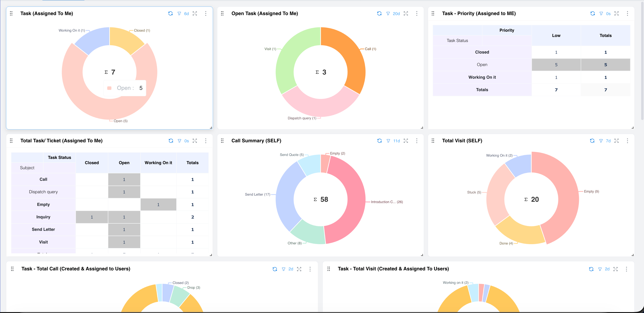Refresh the Task - Total Call widget

275,269
